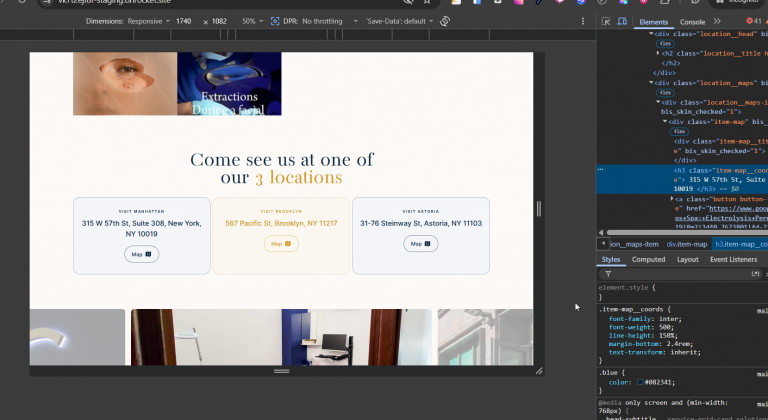Click the viewport bottom edge resize handle
The image size is (768, 420).
tap(282, 371)
